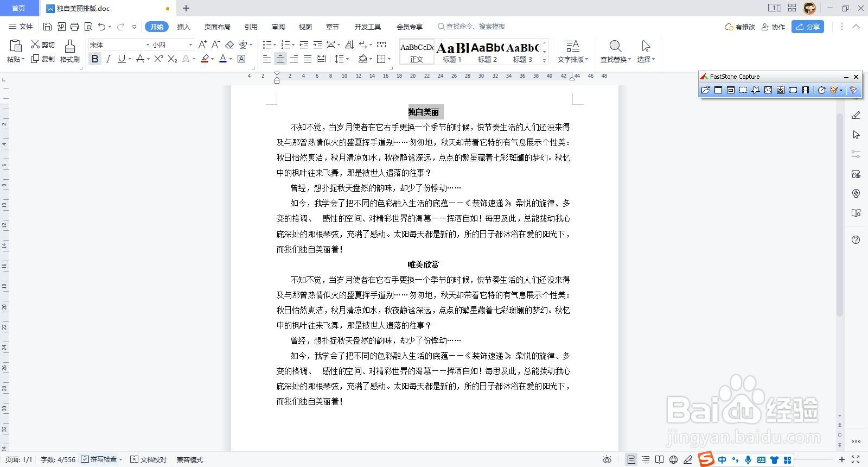Click the 协作 collaborate button
Screen dimensions: 868x467
(x=774, y=27)
